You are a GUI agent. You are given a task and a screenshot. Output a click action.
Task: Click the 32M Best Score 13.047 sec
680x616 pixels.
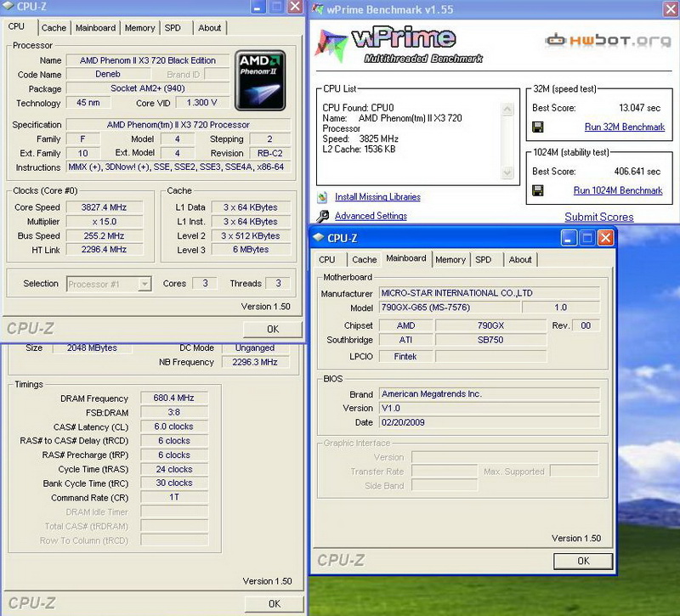click(x=639, y=108)
